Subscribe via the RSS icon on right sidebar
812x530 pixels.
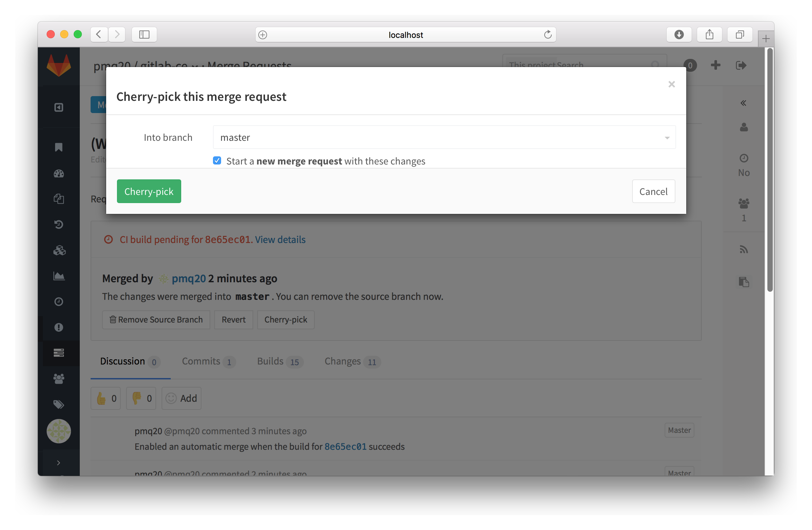(744, 249)
